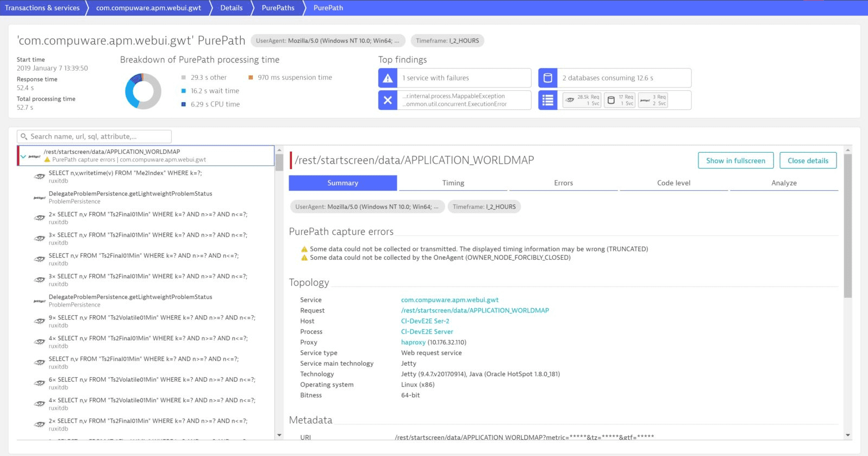Open the /rest/startscreen/data/APPLICATION_WORLDMAP request link
This screenshot has width=868, height=456.
(x=475, y=310)
